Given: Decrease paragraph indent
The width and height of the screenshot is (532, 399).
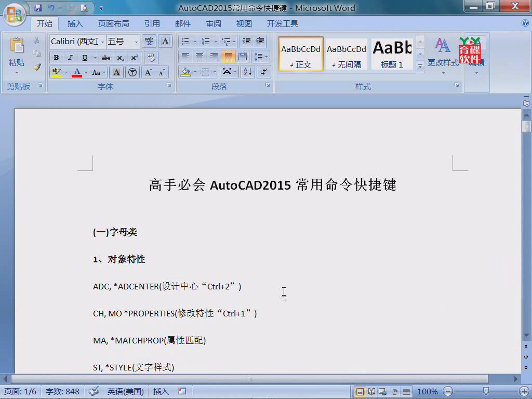Looking at the screenshot, I should pos(246,42).
